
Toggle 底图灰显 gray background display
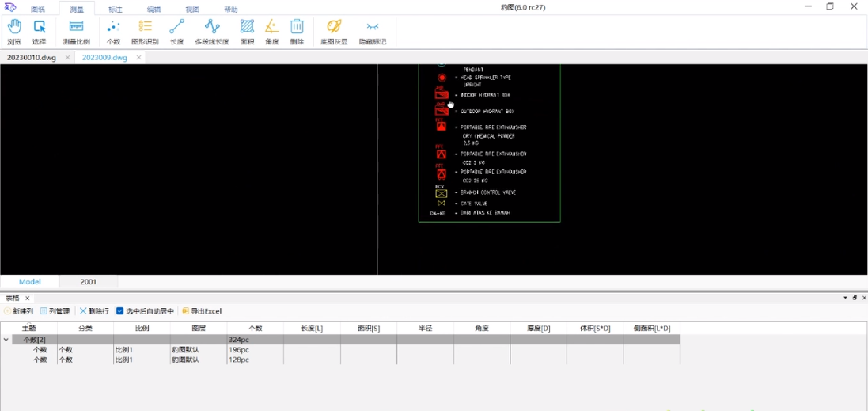[334, 31]
